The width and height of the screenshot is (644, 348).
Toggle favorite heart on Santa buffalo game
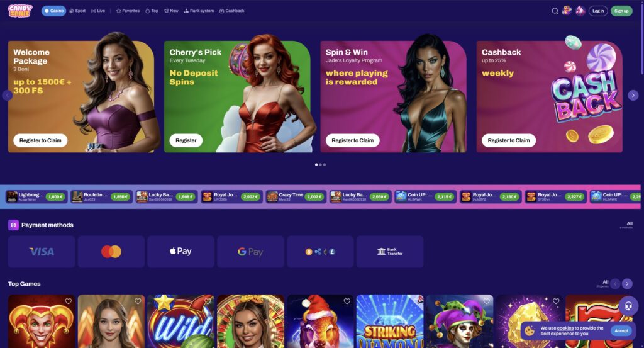347,301
